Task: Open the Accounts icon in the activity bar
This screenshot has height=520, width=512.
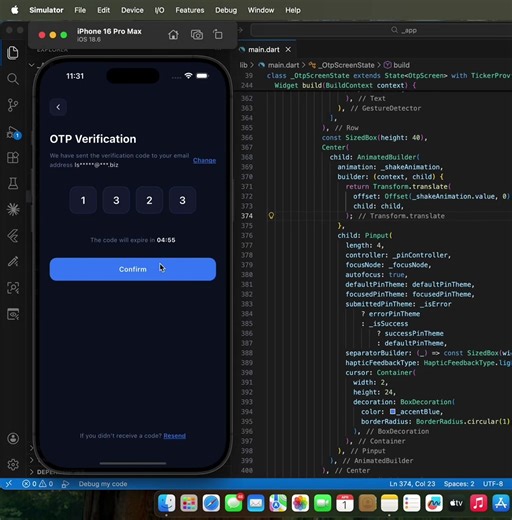Action: pos(13,438)
